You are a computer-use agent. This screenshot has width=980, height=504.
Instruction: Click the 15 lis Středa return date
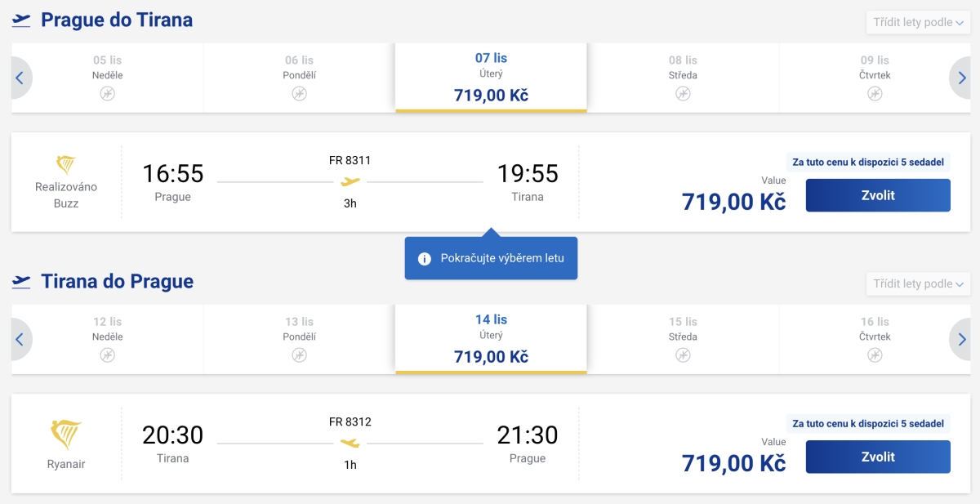[683, 339]
